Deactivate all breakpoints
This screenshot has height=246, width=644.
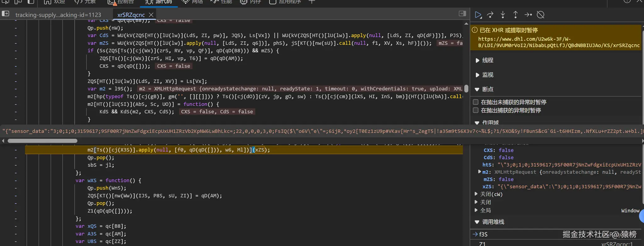coord(541,15)
